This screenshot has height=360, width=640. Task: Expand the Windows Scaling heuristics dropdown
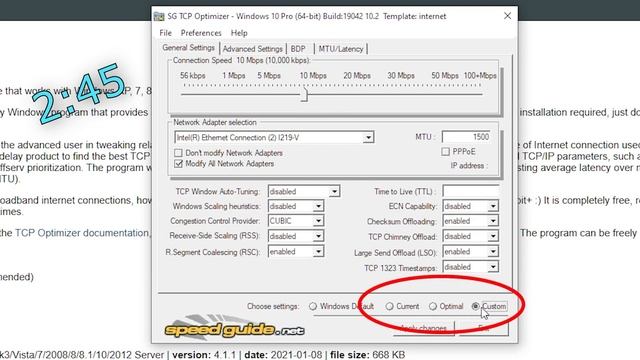pos(318,207)
